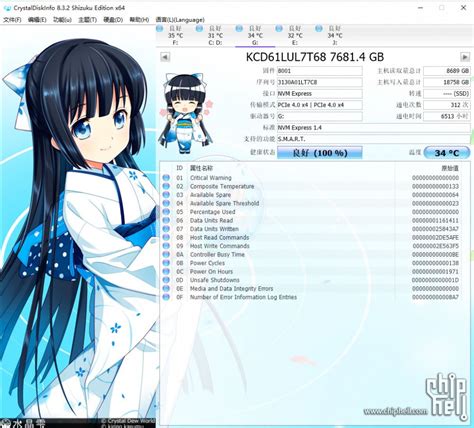The height and width of the screenshot is (428, 474).
Task: Select the Power On Hours attribute row
Action: pos(311,272)
